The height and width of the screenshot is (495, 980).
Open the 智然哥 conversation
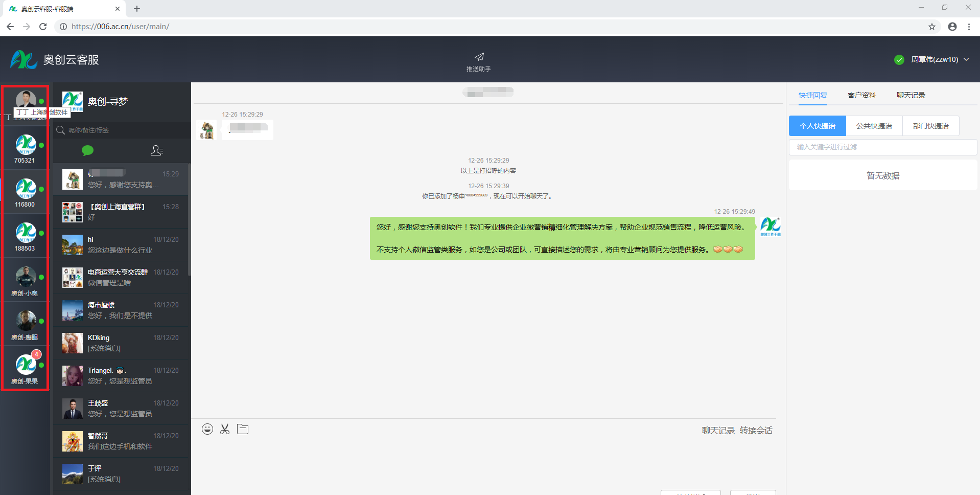pyautogui.click(x=121, y=441)
